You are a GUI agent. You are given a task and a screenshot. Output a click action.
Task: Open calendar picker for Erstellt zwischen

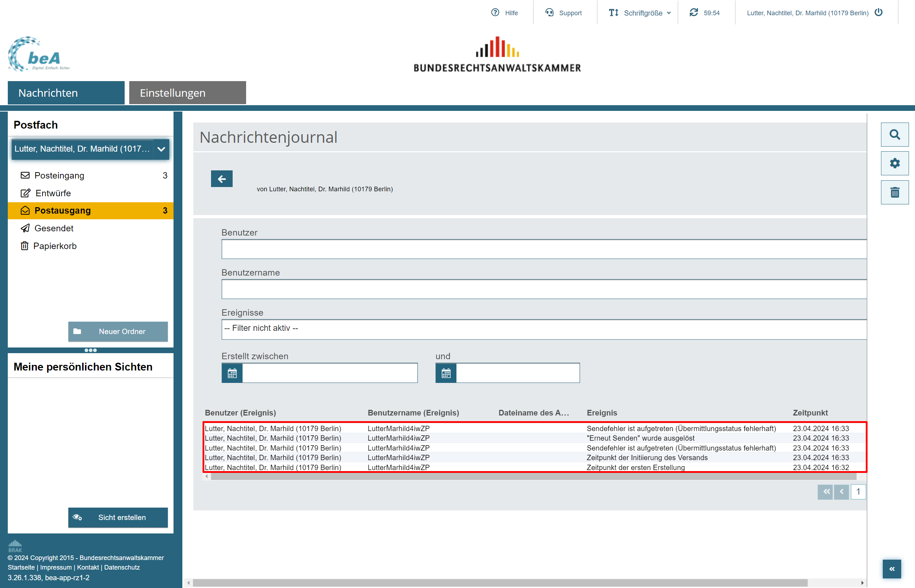pos(232,373)
